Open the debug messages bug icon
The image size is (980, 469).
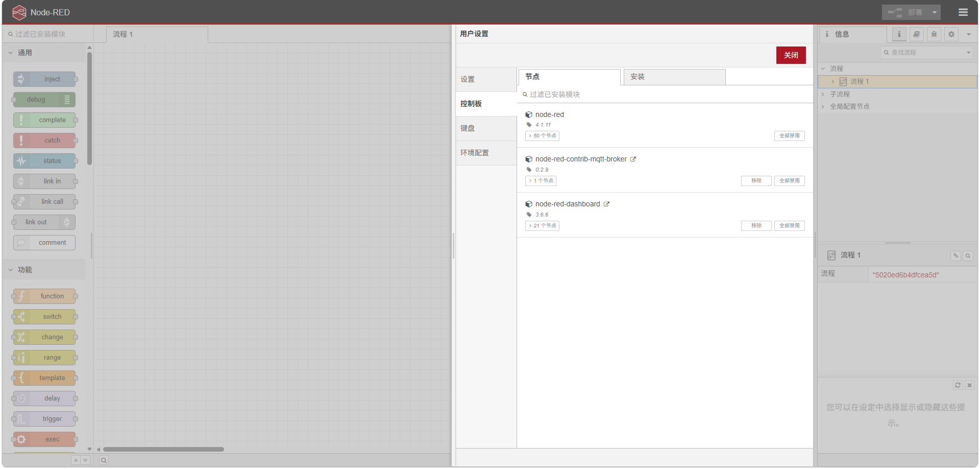[x=934, y=34]
